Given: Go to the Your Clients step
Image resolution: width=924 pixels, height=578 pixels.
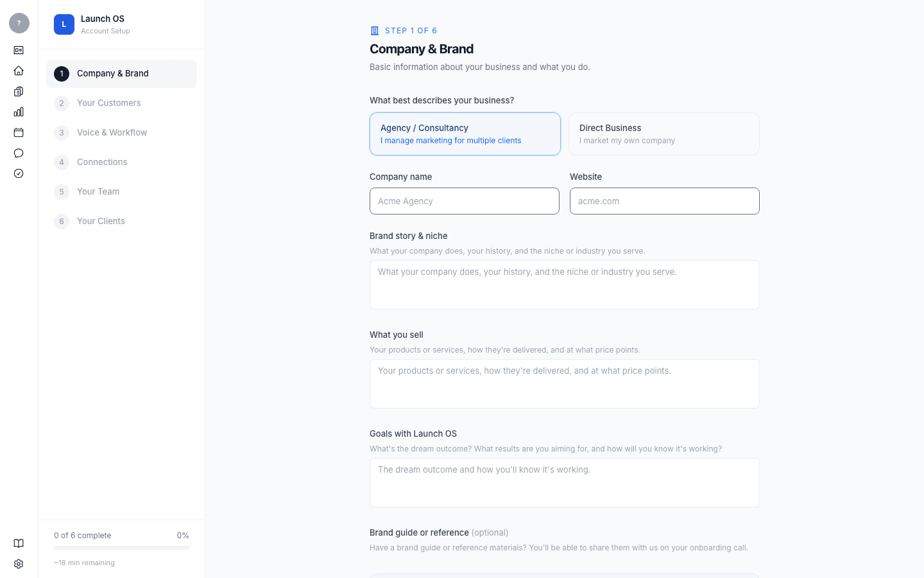Looking at the screenshot, I should pyautogui.click(x=121, y=222).
